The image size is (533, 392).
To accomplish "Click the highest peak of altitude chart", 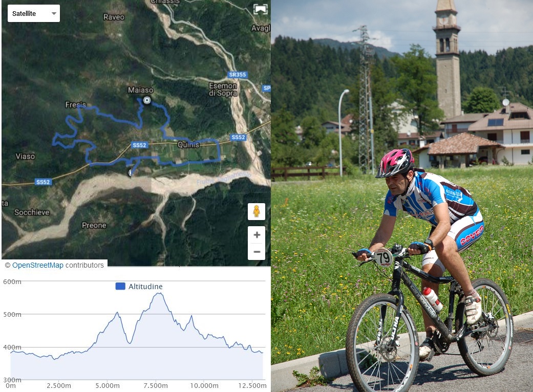I will 158,294.
